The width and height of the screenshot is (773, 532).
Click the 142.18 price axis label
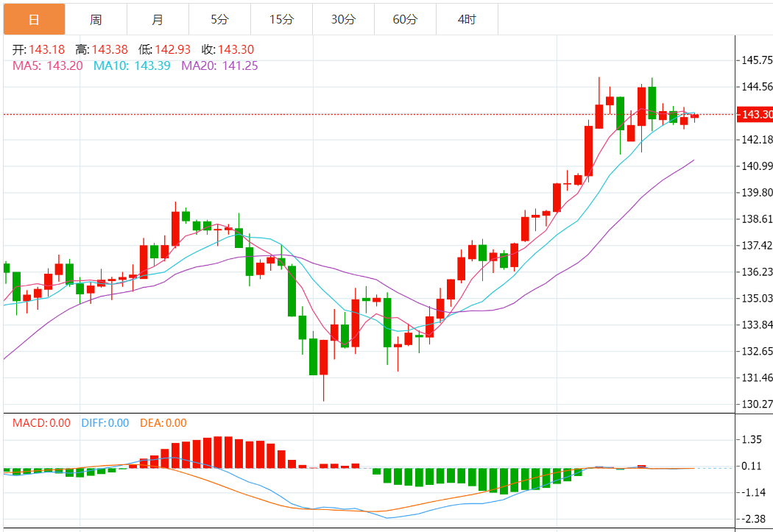757,139
